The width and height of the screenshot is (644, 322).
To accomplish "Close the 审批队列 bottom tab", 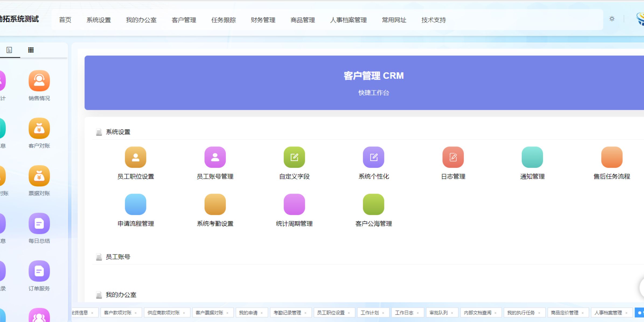I will [x=452, y=313].
